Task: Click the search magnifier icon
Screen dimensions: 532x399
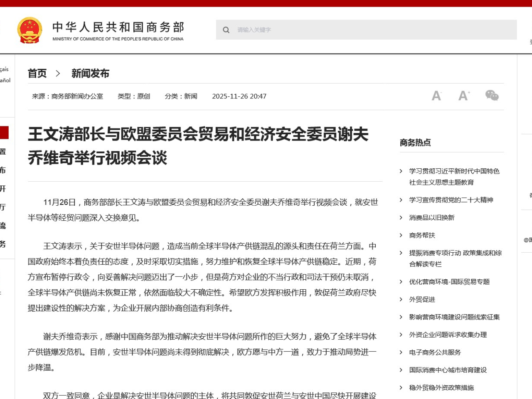Action: coord(226,30)
